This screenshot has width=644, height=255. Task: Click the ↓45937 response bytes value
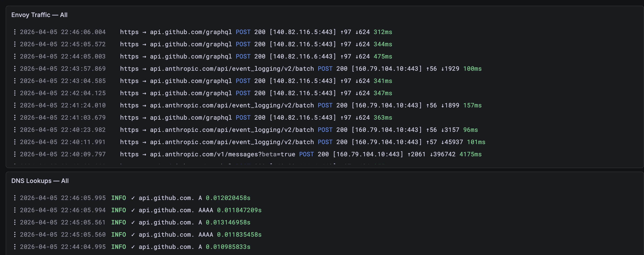coord(452,142)
